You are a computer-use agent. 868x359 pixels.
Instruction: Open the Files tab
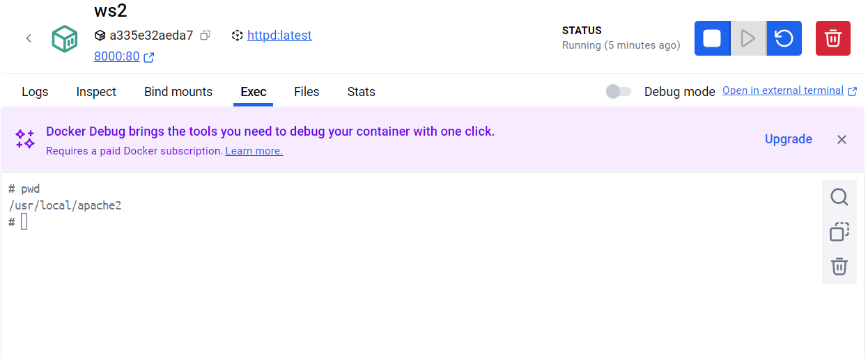pos(307,92)
